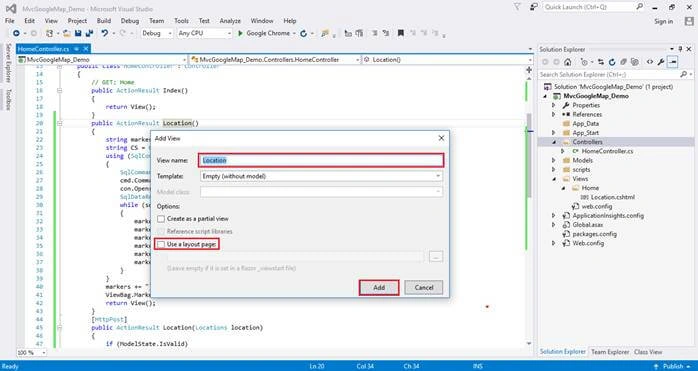The width and height of the screenshot is (698, 371).
Task: Click the Publish button in status bar
Action: [x=674, y=366]
